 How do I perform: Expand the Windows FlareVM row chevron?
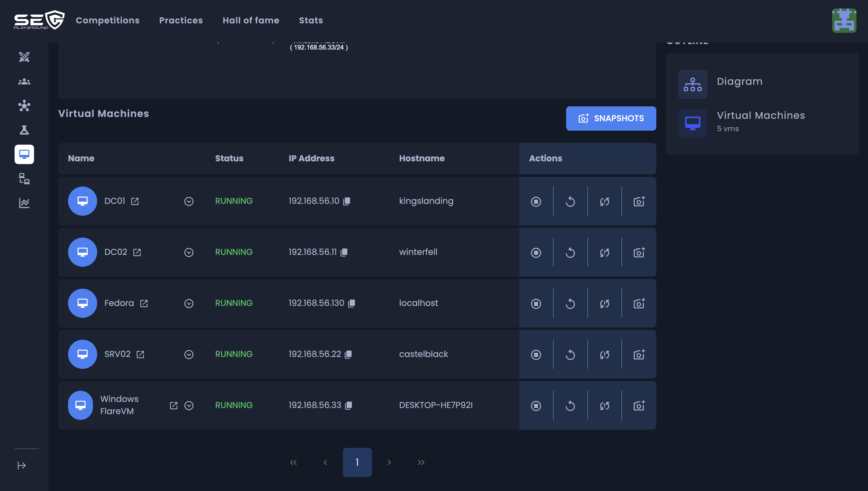tap(189, 405)
